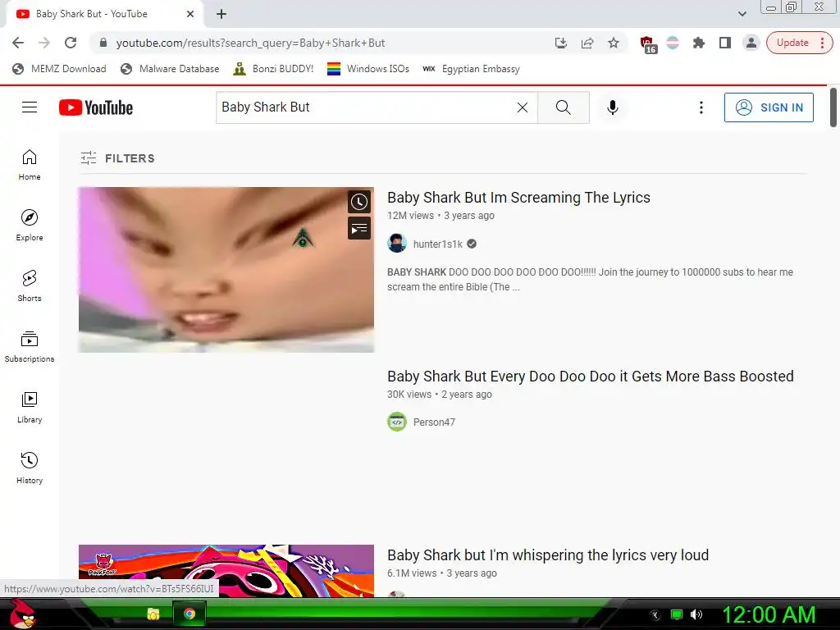The width and height of the screenshot is (840, 630).
Task: Open taskbar file folder icon
Action: (153, 614)
